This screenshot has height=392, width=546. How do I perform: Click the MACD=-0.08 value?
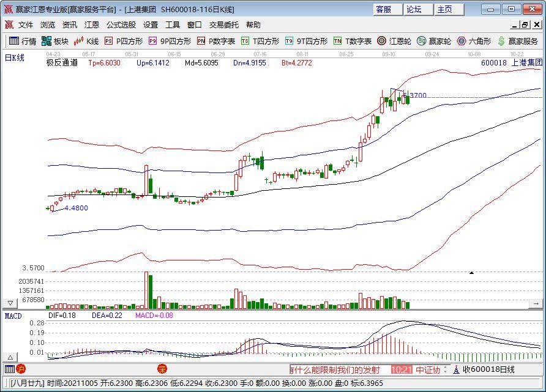coord(154,316)
